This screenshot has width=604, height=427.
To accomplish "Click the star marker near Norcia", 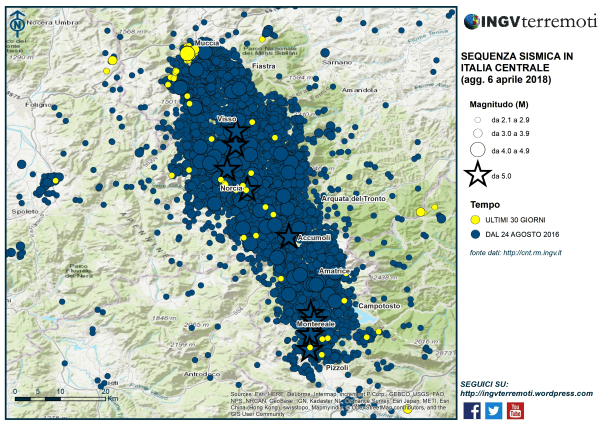I will click(247, 190).
